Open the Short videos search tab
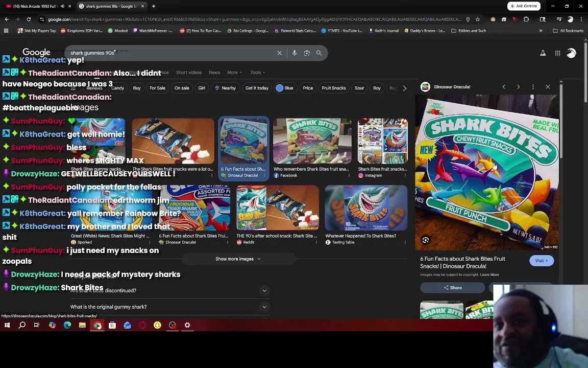588x368 pixels. pyautogui.click(x=189, y=73)
